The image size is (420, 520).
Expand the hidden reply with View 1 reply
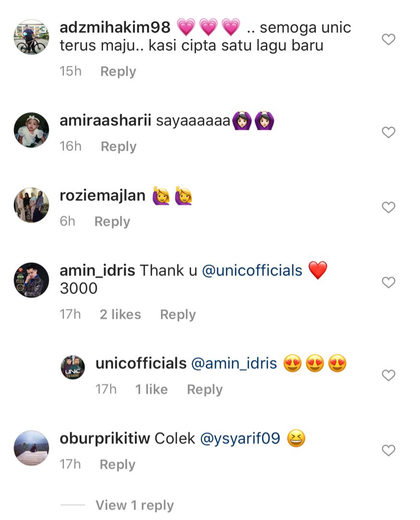coord(134,505)
